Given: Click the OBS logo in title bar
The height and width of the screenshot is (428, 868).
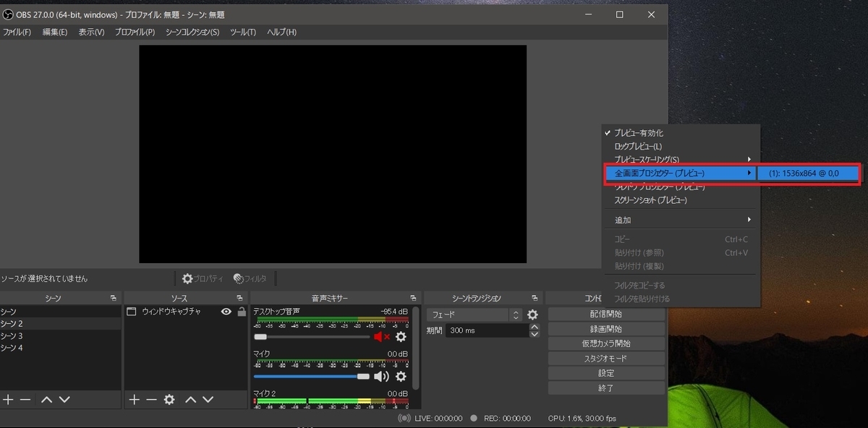Looking at the screenshot, I should (x=7, y=14).
